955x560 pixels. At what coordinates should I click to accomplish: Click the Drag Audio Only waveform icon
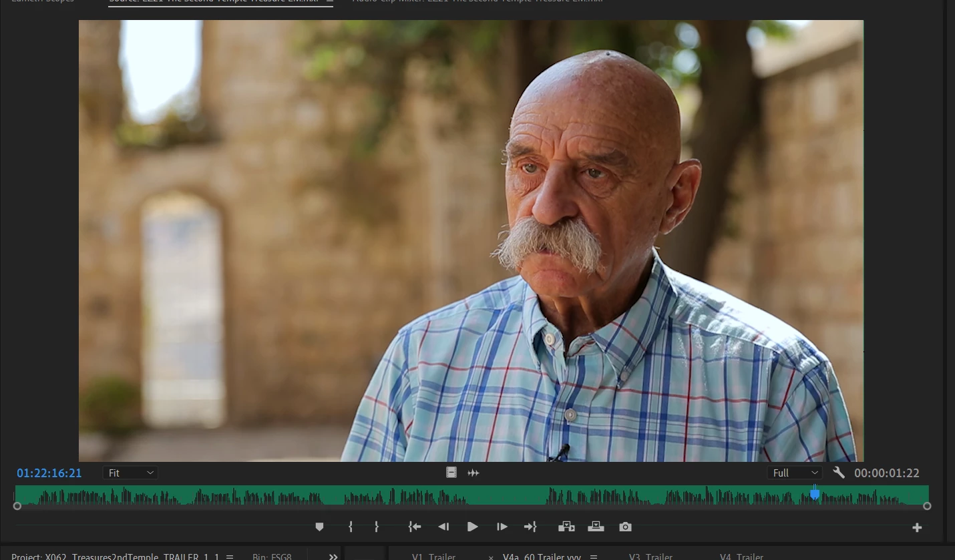(473, 473)
